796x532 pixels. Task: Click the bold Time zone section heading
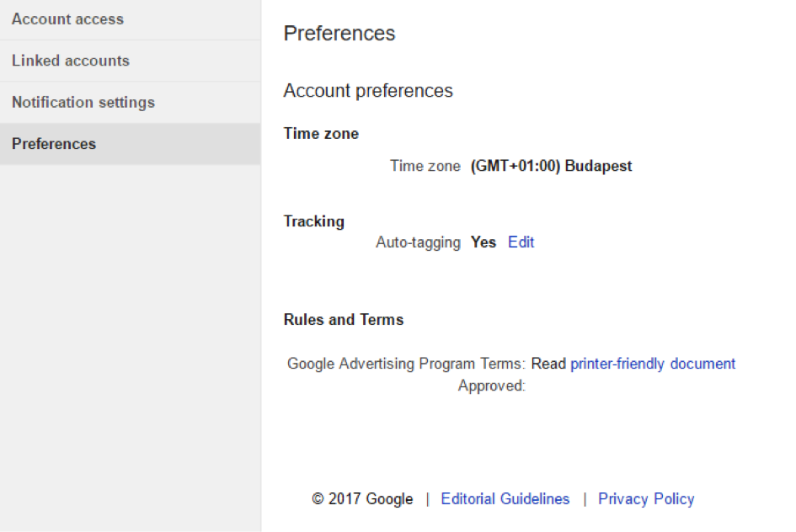point(321,133)
